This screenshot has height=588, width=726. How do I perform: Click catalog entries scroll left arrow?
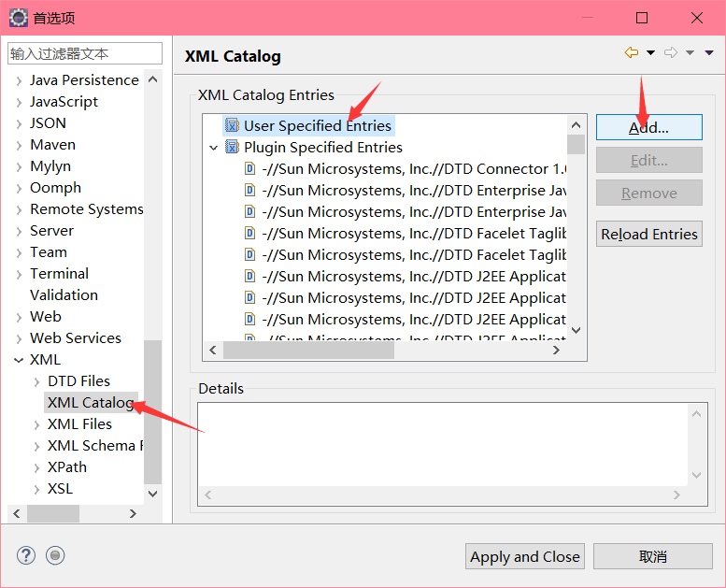(213, 351)
